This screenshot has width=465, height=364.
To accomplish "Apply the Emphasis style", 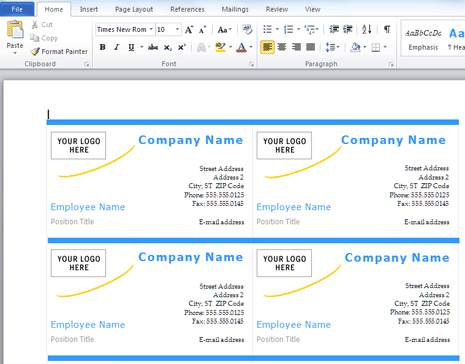I will click(423, 39).
